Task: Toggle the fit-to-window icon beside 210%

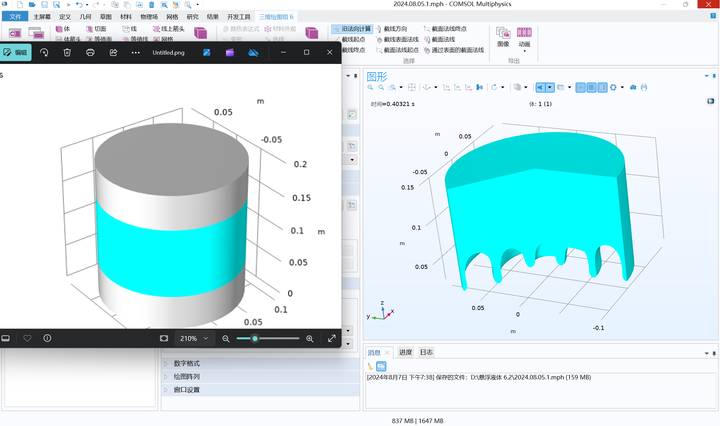Action: pos(164,339)
